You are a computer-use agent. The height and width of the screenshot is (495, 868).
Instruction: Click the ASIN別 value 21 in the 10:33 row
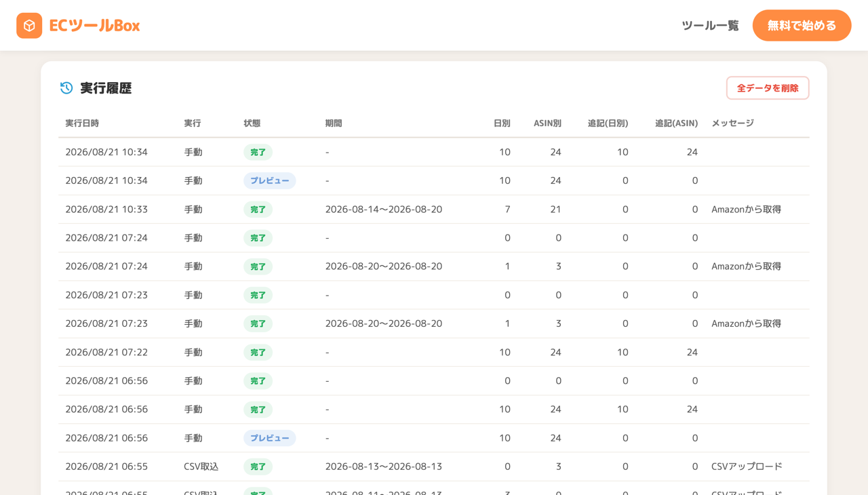(555, 210)
